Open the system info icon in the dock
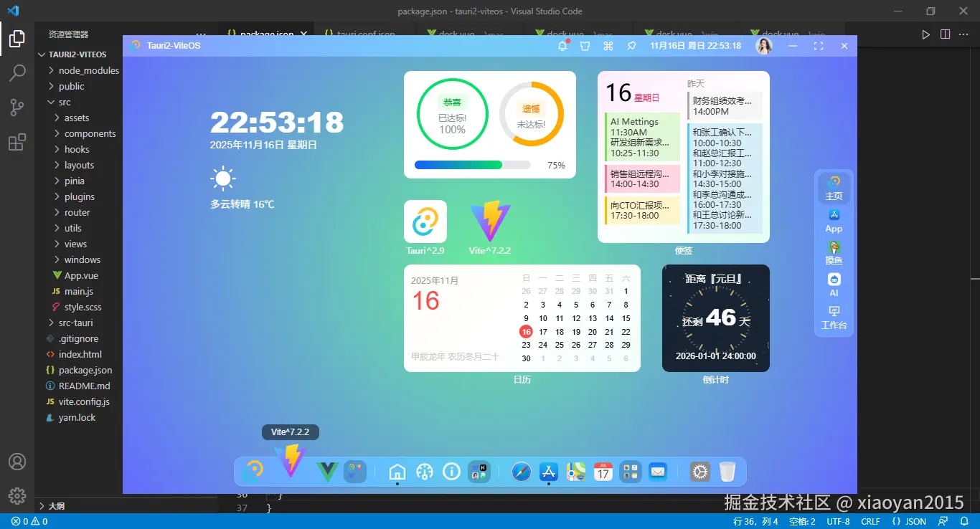 (x=451, y=472)
